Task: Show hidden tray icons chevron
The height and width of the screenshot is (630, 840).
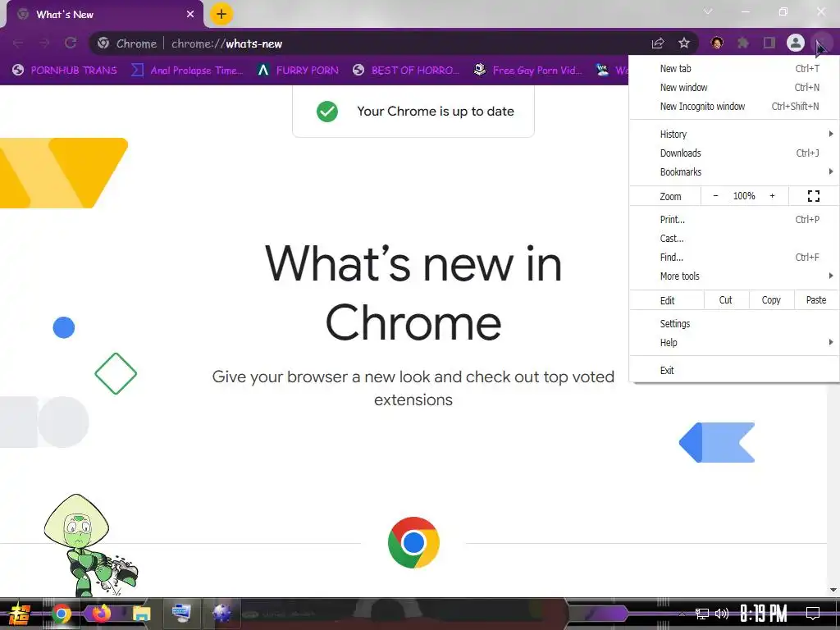Action: click(x=682, y=614)
